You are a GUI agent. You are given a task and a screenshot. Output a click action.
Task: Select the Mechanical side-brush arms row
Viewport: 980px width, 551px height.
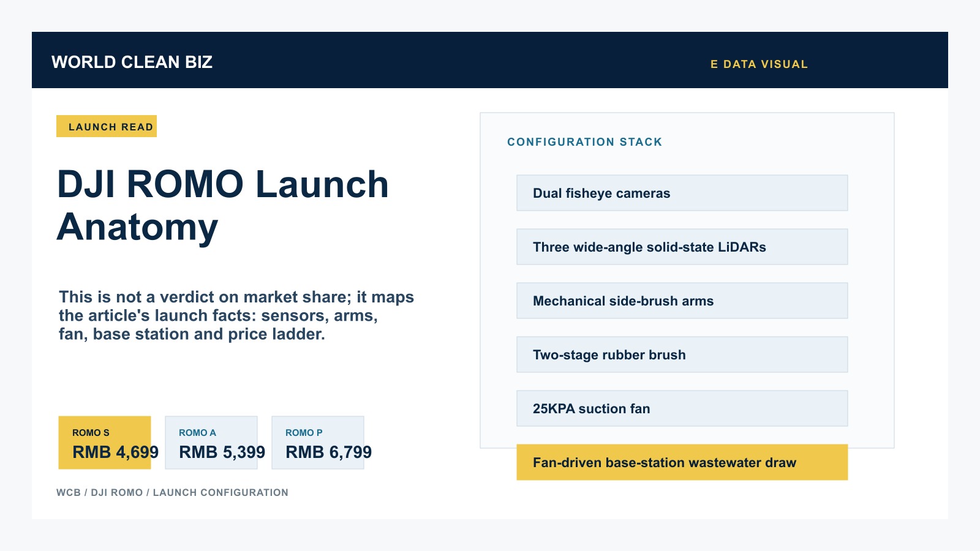682,301
